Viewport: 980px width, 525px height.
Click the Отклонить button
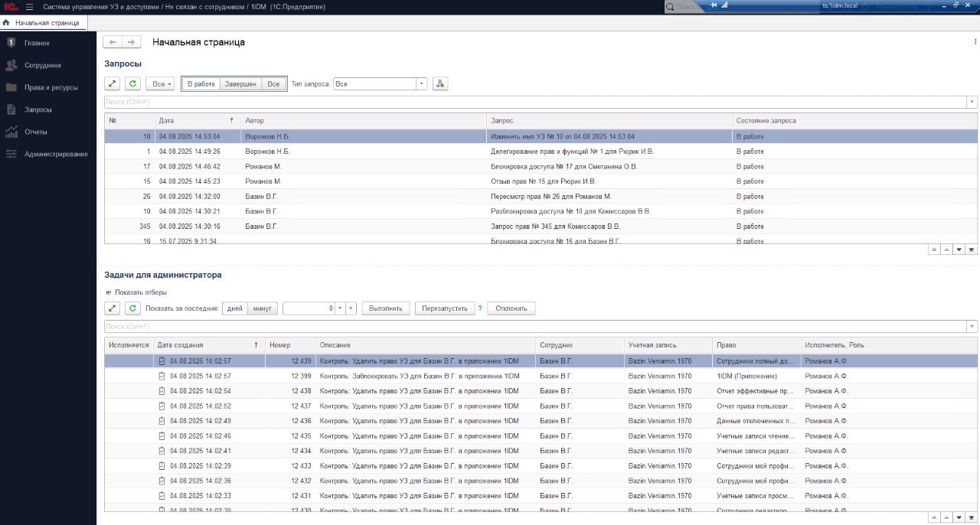coord(511,308)
